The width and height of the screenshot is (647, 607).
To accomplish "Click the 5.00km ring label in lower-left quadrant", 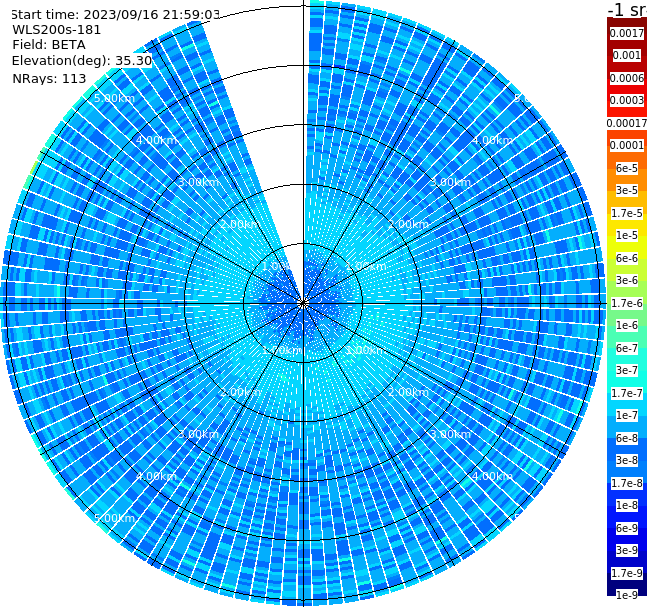I will [x=114, y=518].
